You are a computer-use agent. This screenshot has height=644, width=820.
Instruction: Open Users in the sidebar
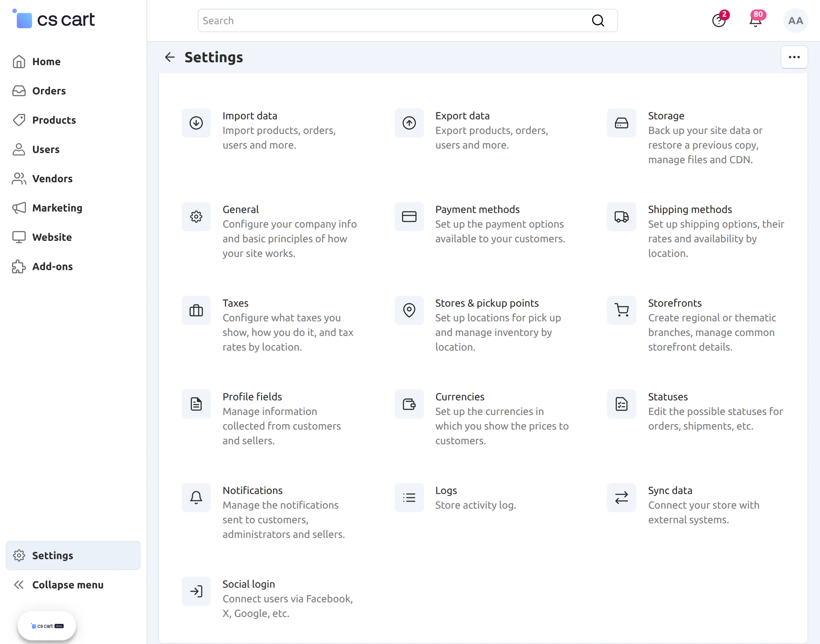pyautogui.click(x=46, y=149)
